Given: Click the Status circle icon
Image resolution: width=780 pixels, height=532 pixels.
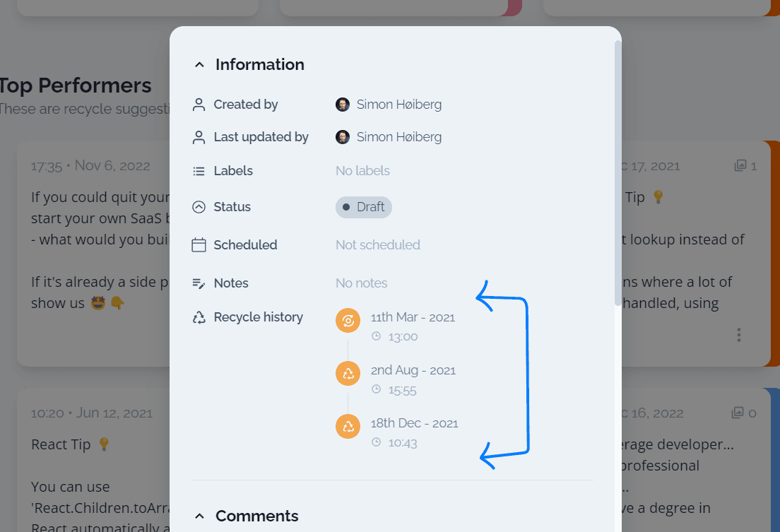Looking at the screenshot, I should point(199,207).
